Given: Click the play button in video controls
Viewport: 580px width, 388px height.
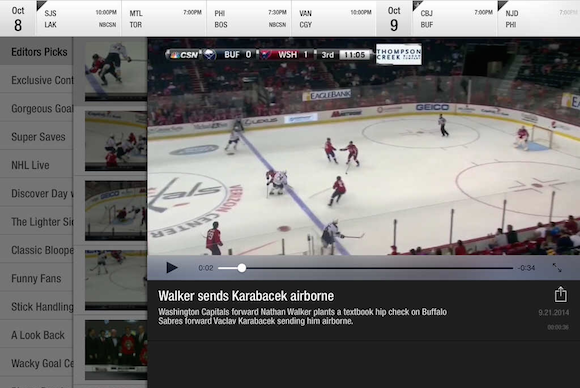Looking at the screenshot, I should coord(172,268).
